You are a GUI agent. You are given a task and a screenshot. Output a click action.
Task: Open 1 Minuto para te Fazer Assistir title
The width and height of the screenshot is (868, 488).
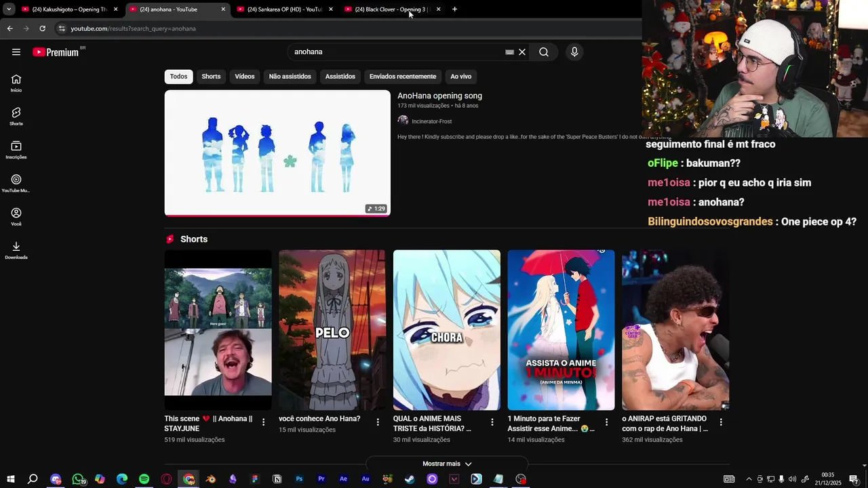(551, 424)
